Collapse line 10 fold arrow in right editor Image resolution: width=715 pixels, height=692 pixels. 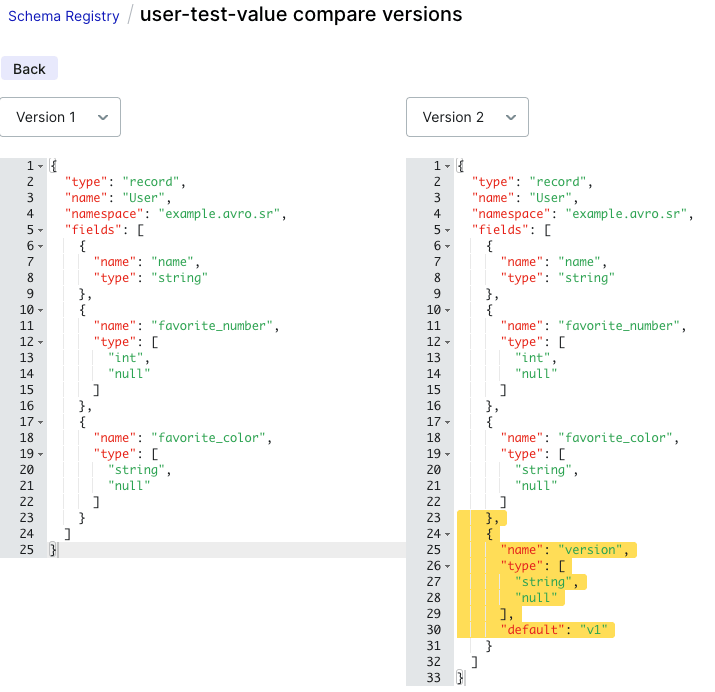tap(447, 310)
